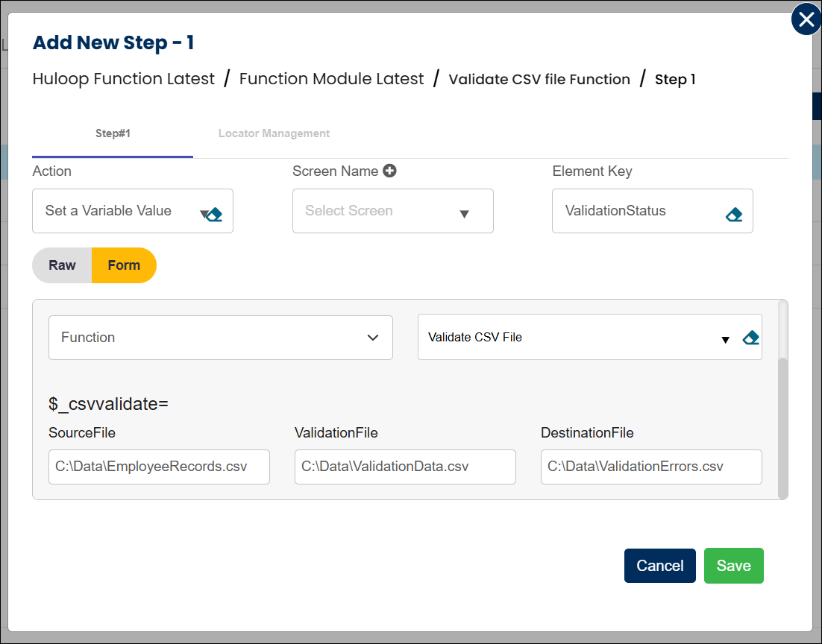Click eraser icon beside Validate CSV File
This screenshot has width=822, height=644.
click(750, 338)
